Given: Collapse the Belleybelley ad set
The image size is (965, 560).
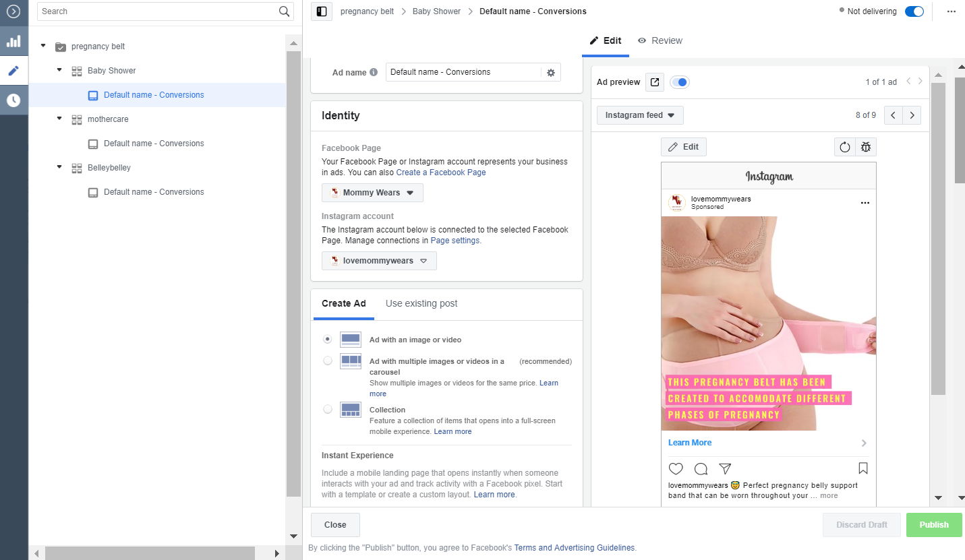Looking at the screenshot, I should point(59,168).
